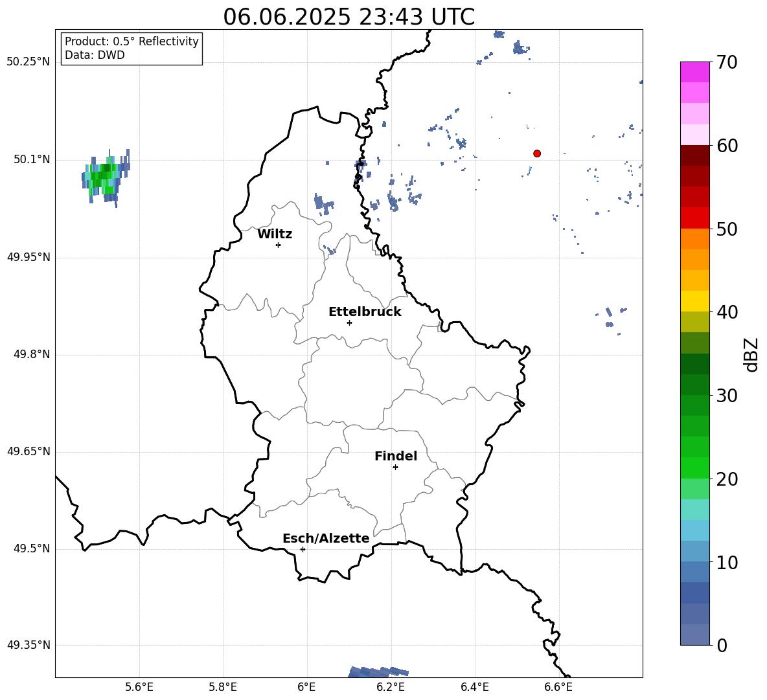This screenshot has height=700, width=767.
Task: Click the 'dBZ' colorbar label
Action: [750, 355]
